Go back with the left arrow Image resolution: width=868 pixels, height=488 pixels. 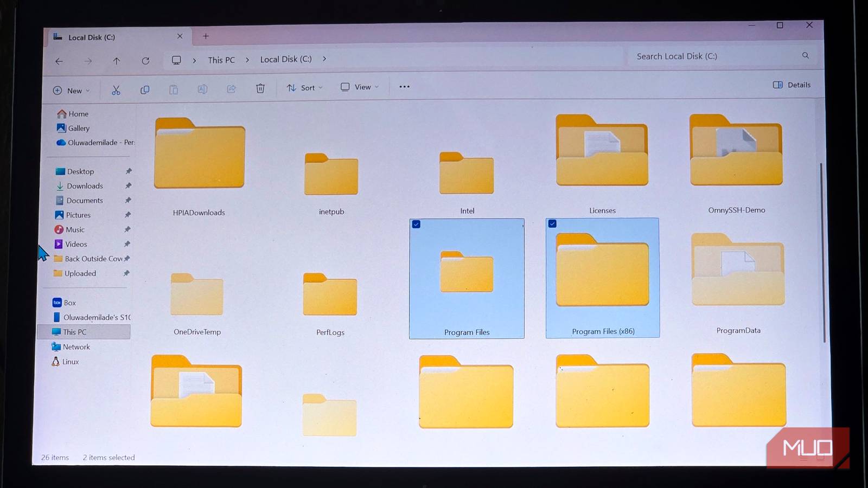point(59,61)
